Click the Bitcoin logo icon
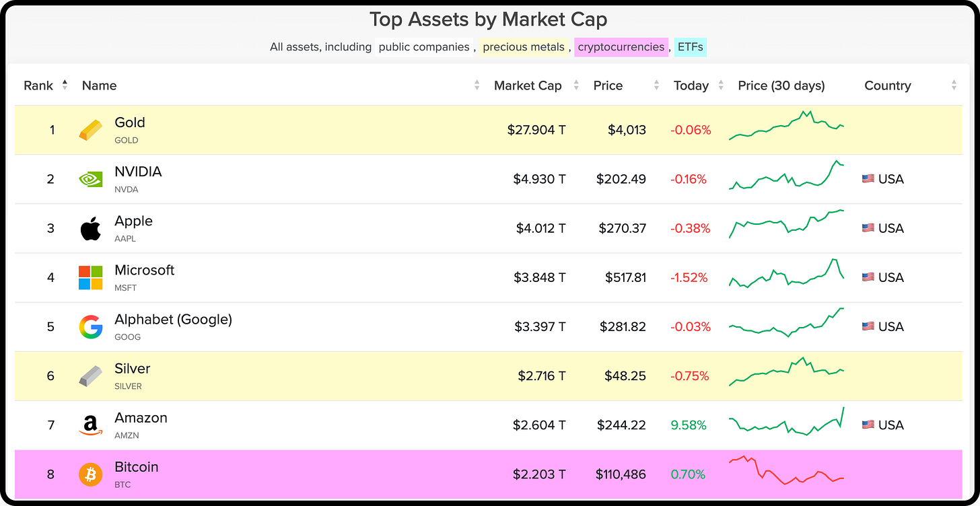Screen dimensions: 980x506 pos(91,474)
